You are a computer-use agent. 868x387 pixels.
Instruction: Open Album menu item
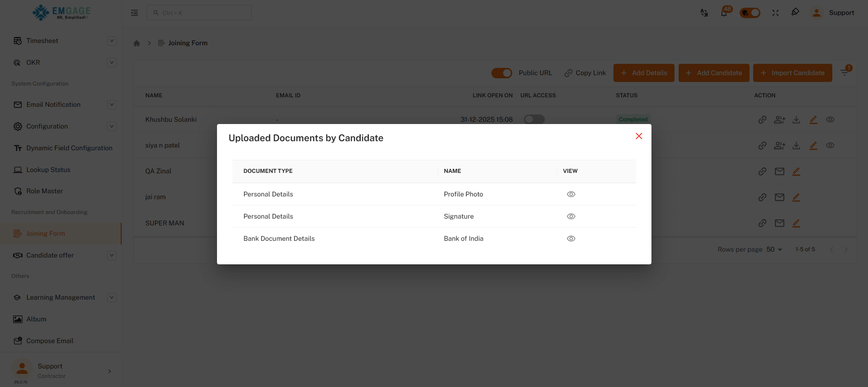point(61,319)
